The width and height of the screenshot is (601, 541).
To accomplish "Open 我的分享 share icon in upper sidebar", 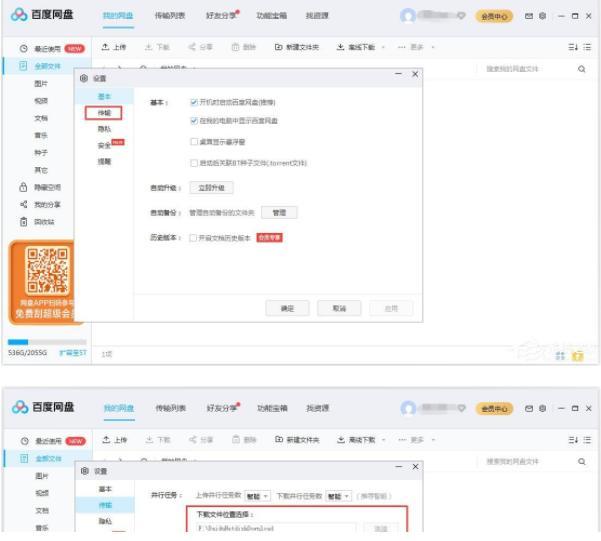I will click(x=23, y=204).
